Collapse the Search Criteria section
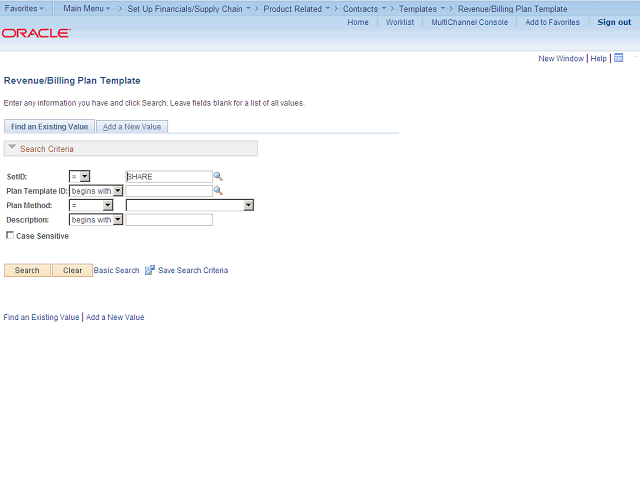 (x=12, y=147)
